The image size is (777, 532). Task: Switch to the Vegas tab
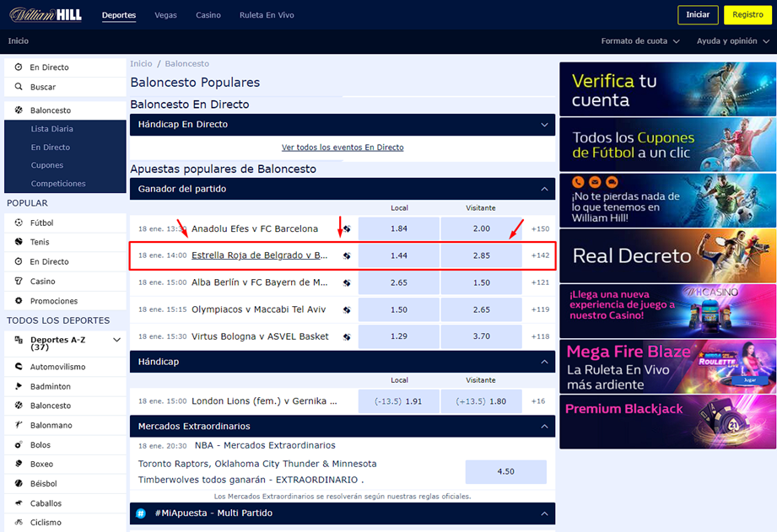pos(165,15)
